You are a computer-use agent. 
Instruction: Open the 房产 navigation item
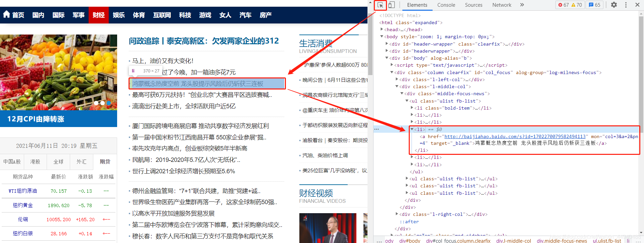265,15
